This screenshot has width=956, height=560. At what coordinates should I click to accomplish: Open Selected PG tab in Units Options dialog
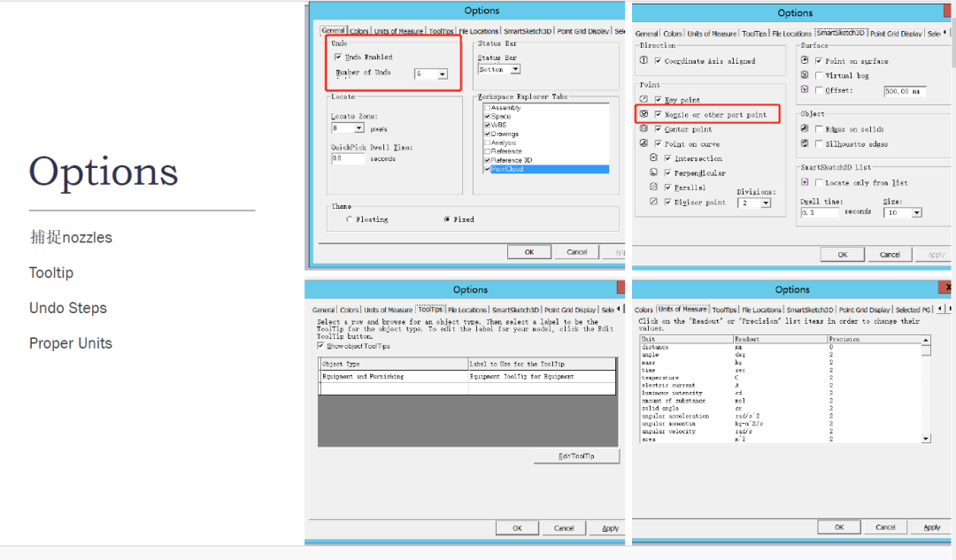click(x=913, y=310)
